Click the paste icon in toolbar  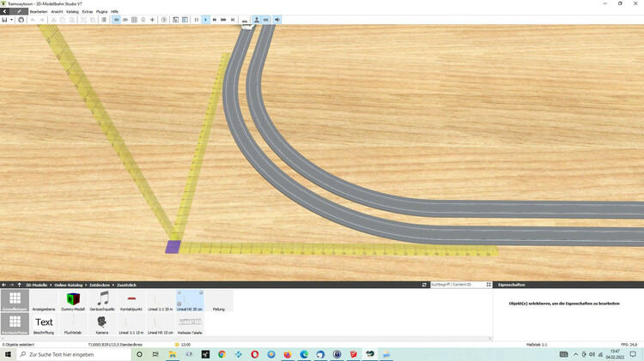pos(71,20)
